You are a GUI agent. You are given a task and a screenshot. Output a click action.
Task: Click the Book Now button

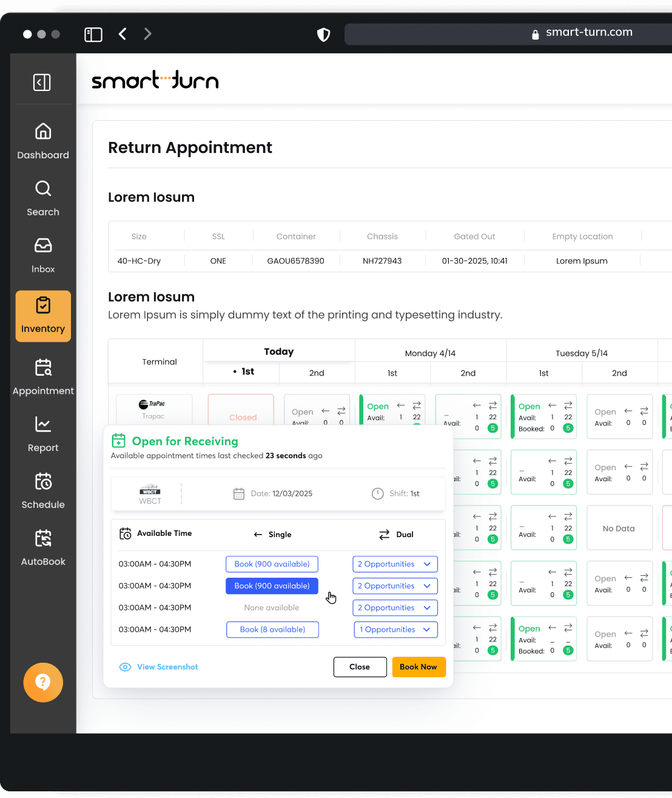click(x=418, y=667)
